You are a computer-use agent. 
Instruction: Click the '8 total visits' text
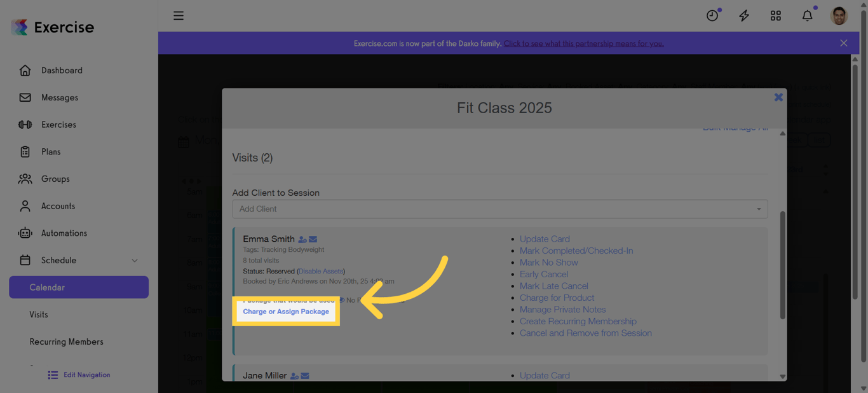(x=261, y=261)
